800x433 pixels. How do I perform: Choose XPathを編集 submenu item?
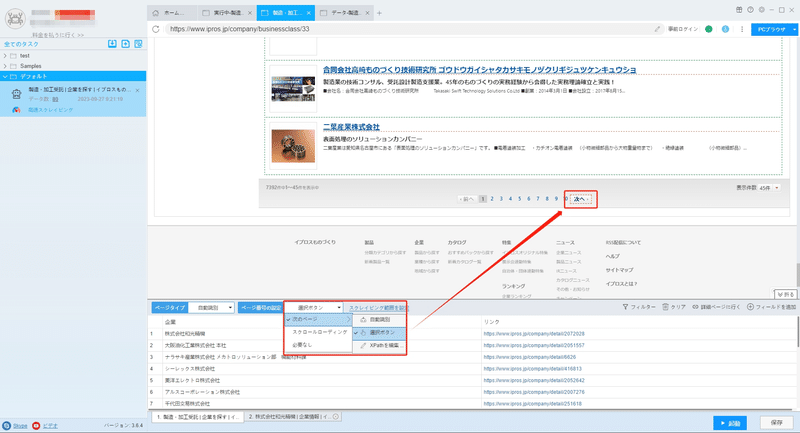[x=380, y=345]
